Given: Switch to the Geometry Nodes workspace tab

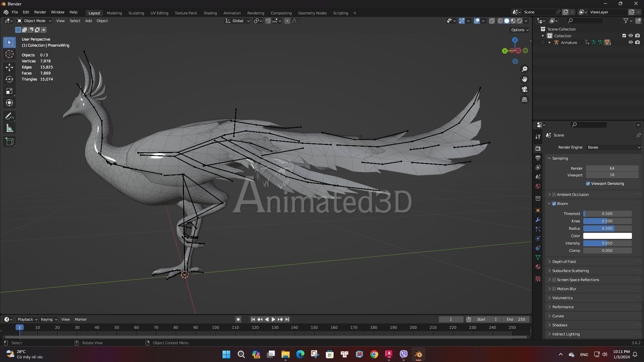Looking at the screenshot, I should 312,13.
